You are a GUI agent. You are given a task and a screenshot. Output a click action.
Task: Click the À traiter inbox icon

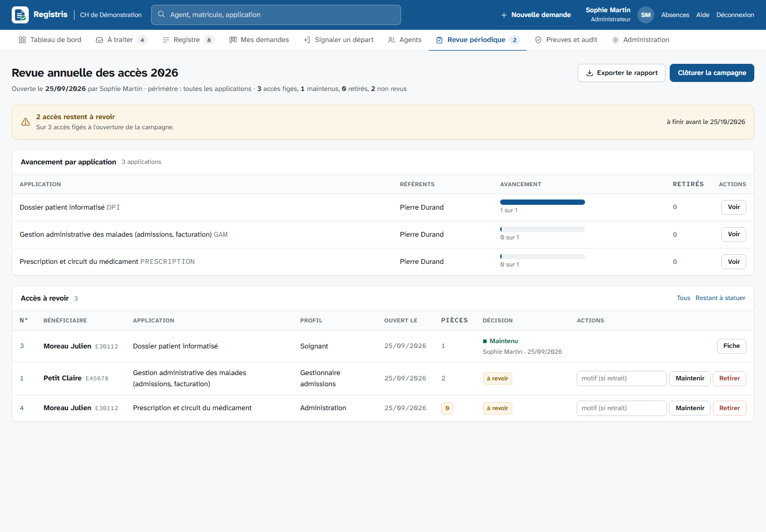tap(99, 40)
